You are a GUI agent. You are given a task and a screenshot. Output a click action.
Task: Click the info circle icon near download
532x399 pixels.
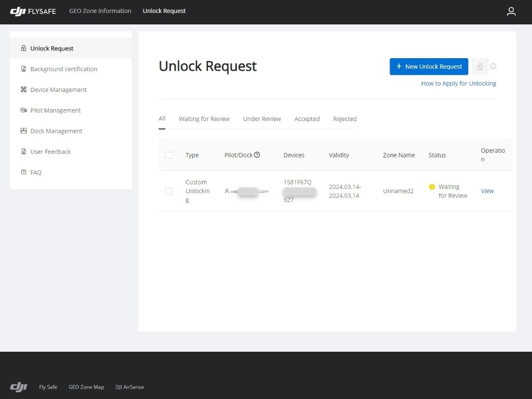[494, 66]
